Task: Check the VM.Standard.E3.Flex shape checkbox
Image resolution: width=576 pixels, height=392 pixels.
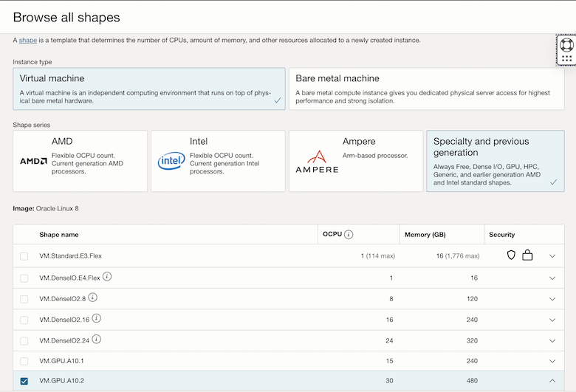Action: click(24, 256)
